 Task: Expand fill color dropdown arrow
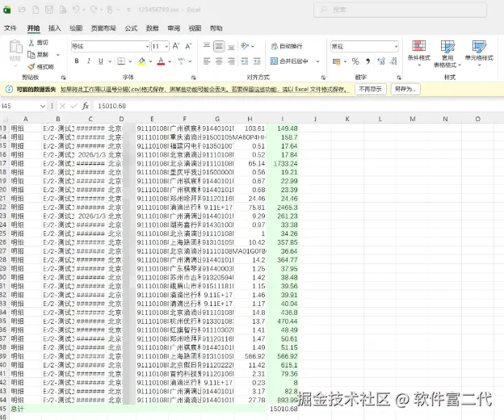coord(150,61)
